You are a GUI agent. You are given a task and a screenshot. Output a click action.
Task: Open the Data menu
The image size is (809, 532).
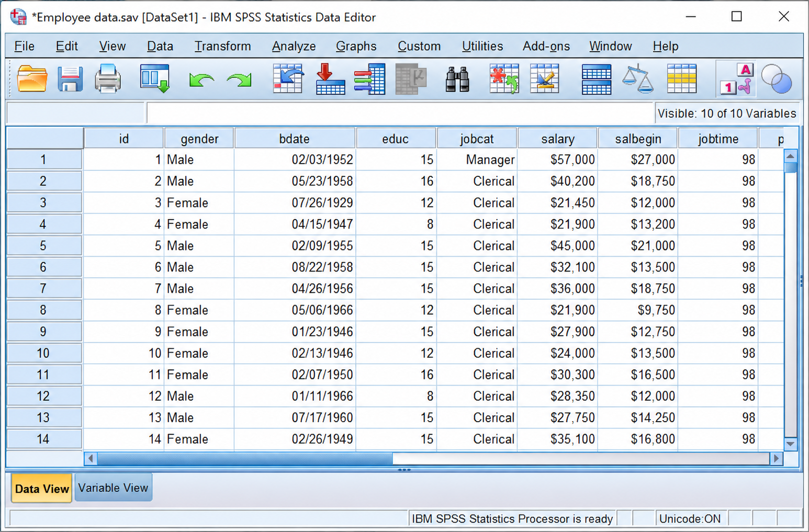[160, 46]
